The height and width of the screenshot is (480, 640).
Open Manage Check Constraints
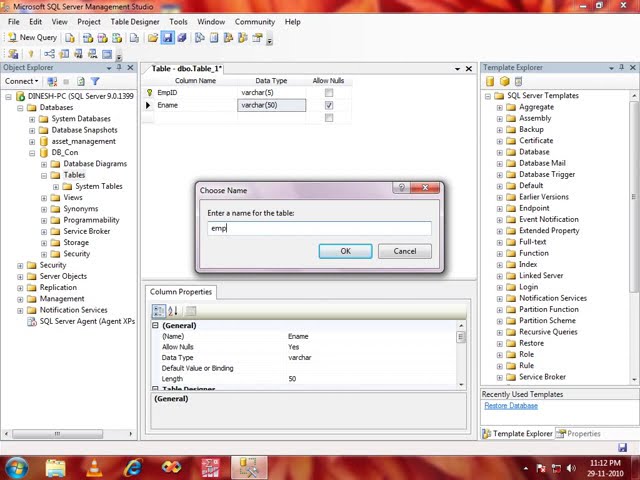click(107, 54)
